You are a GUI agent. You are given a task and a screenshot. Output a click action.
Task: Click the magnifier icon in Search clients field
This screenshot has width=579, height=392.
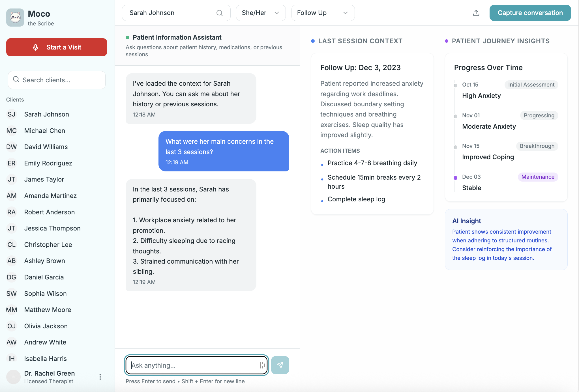(16, 80)
